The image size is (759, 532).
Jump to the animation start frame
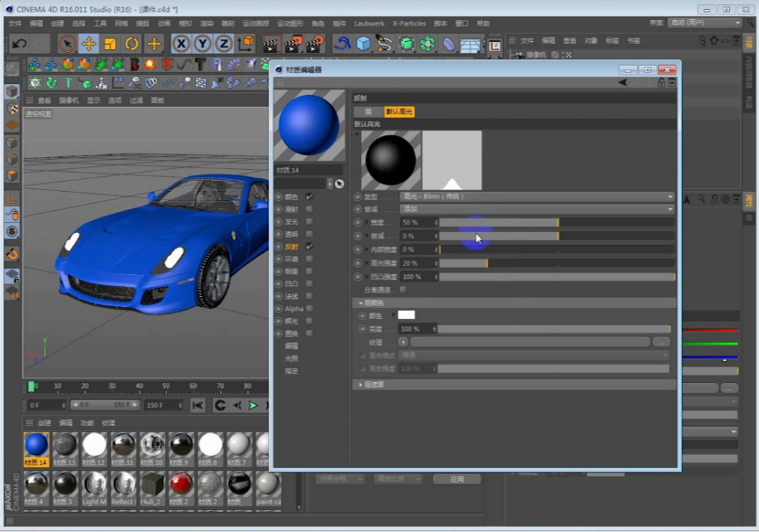198,405
